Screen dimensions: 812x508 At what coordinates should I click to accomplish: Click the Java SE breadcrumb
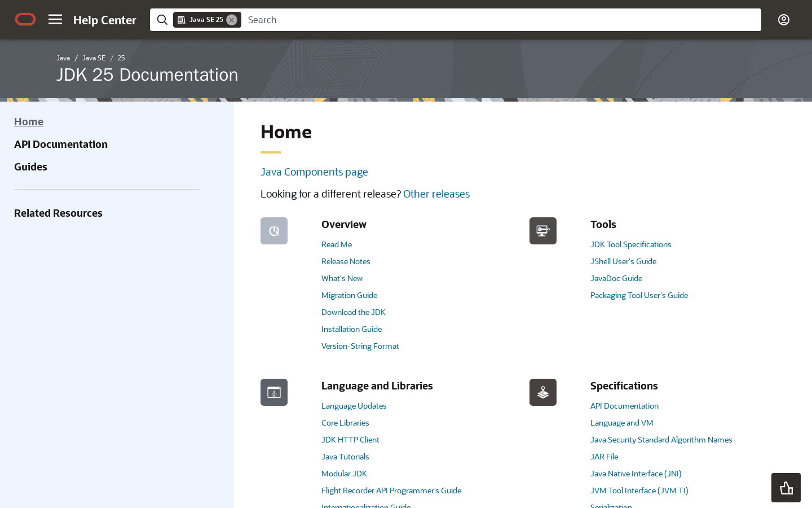tap(94, 58)
